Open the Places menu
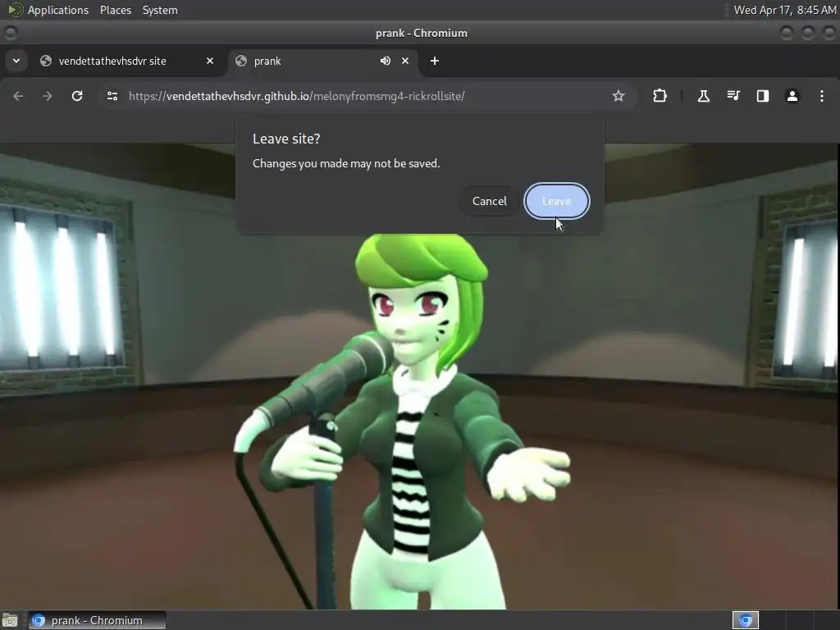Image resolution: width=840 pixels, height=630 pixels. 115,10
